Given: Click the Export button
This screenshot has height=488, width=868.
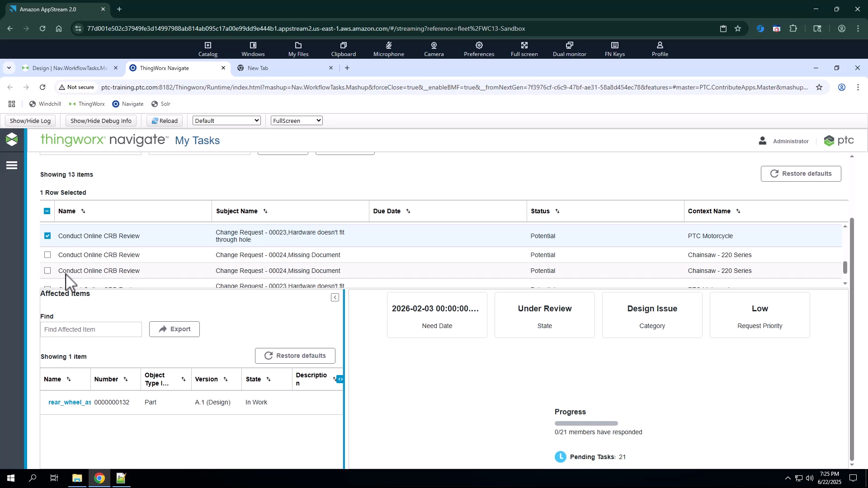Looking at the screenshot, I should click(175, 329).
